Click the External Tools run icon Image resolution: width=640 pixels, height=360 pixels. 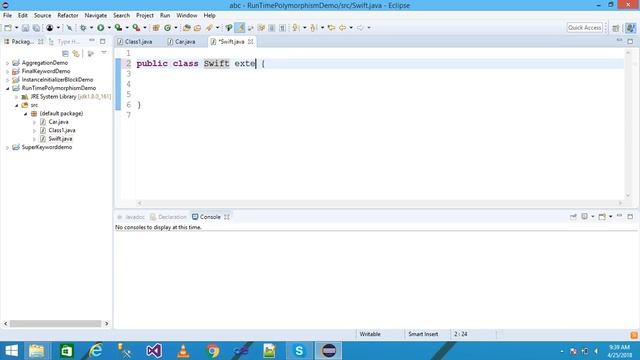click(x=136, y=28)
